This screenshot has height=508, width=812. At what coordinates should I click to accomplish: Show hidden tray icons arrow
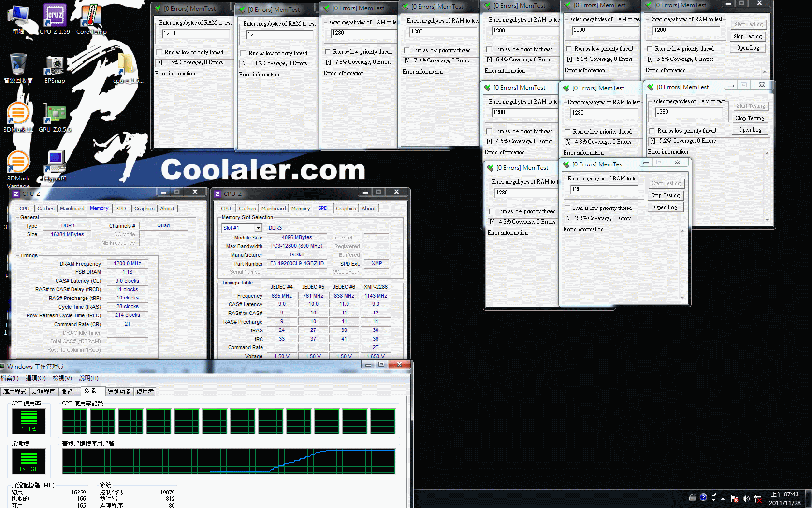click(723, 499)
